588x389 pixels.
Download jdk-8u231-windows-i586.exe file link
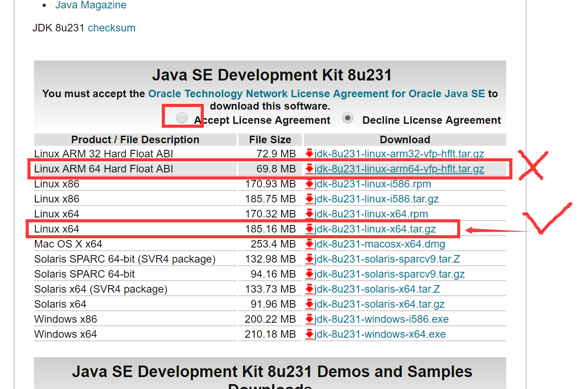point(382,319)
